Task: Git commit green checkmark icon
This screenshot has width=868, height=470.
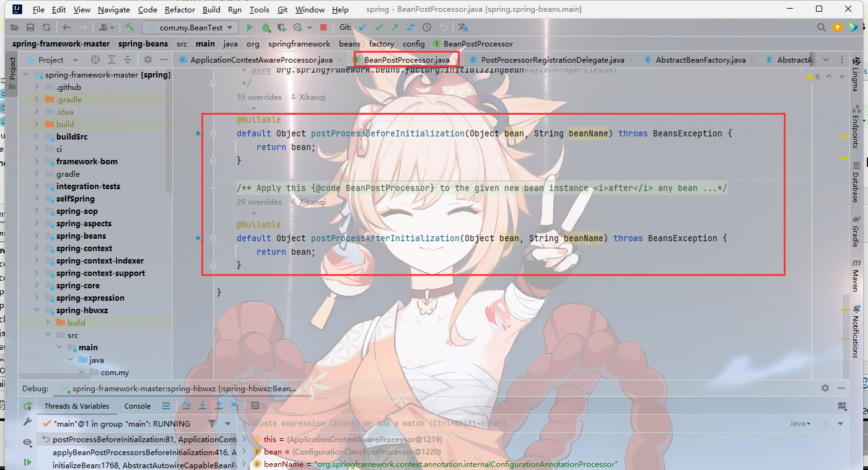Action: (379, 27)
